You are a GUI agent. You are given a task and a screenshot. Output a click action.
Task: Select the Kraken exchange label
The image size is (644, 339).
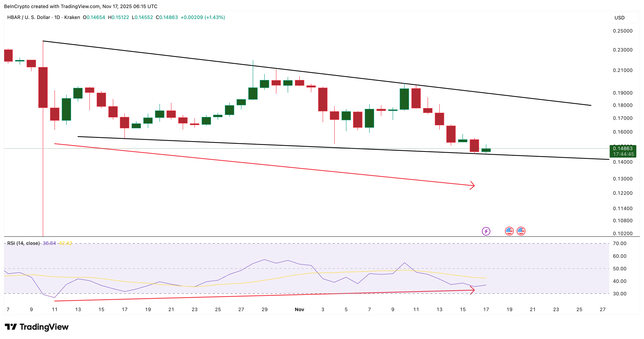(72, 18)
